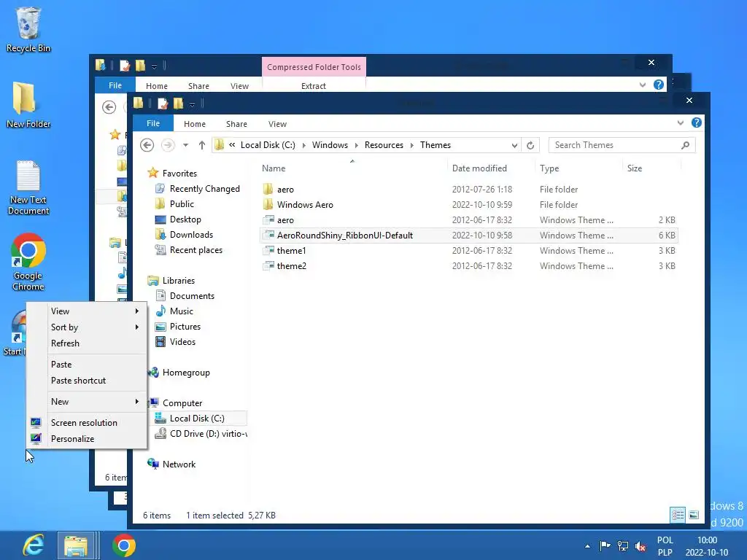Expand the arrow after Resources in breadcrumb
This screenshot has height=560, width=747.
[x=411, y=145]
